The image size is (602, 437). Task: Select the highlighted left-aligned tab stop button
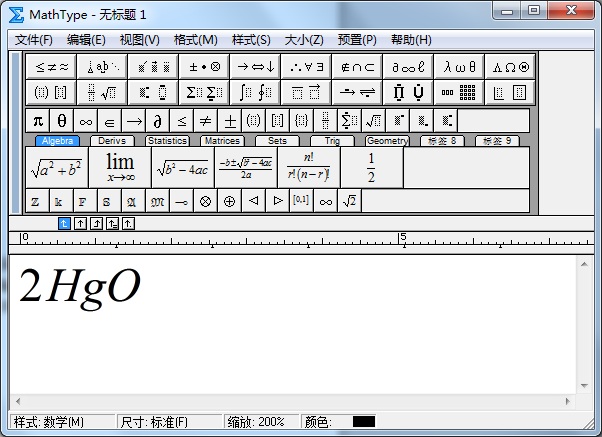65,223
